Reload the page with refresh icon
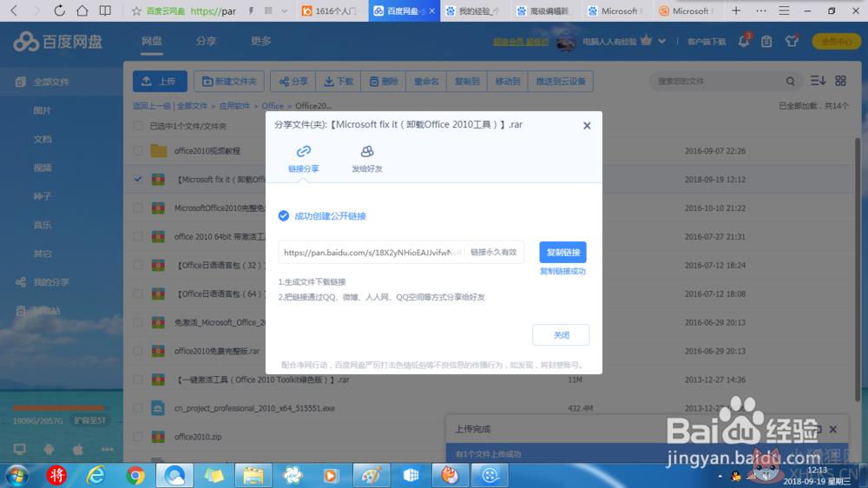The width and height of the screenshot is (868, 488). pyautogui.click(x=59, y=10)
